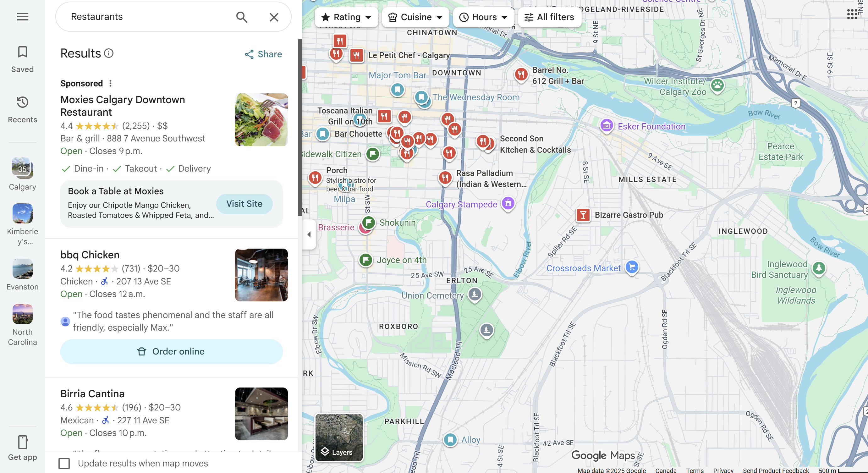Toggle Update results when map moves

point(64,464)
